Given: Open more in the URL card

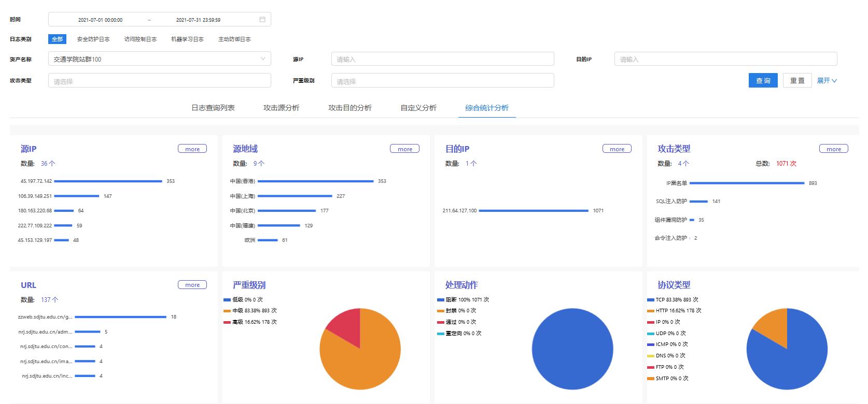Looking at the screenshot, I should point(192,285).
